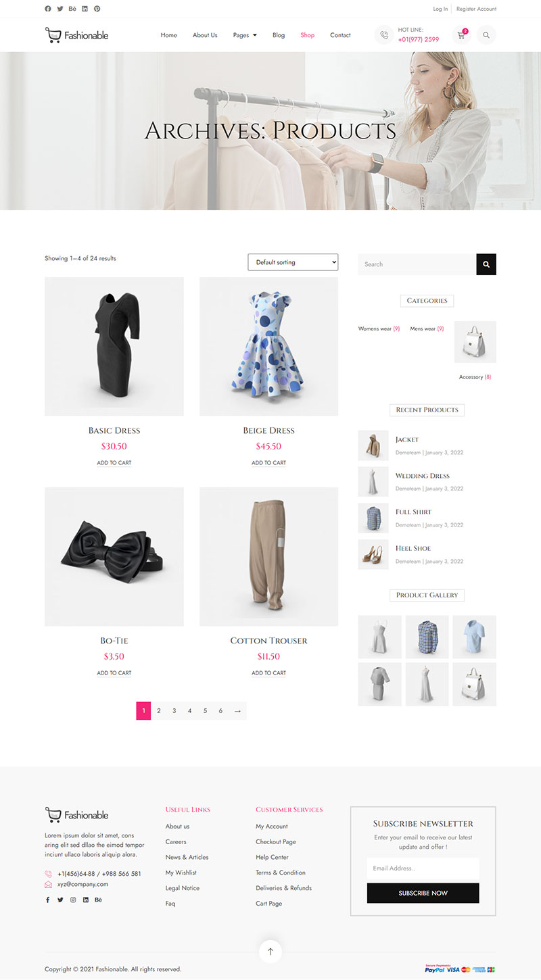The height and width of the screenshot is (980, 541).
Task: Open the footer Instagram icon
Action: [x=73, y=900]
